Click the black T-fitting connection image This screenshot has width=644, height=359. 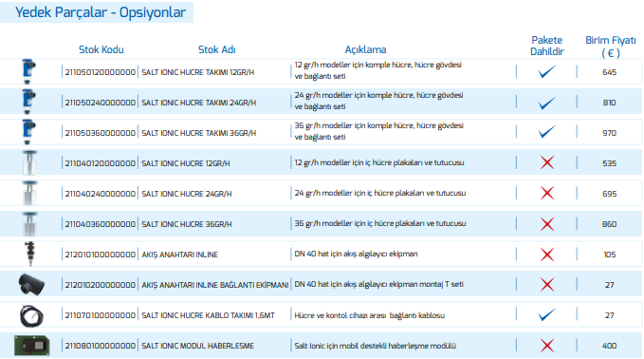31,285
